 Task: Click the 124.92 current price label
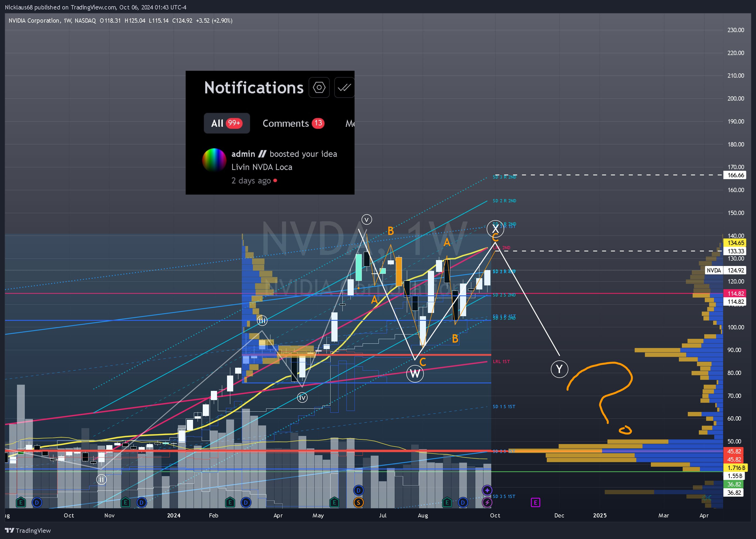(x=734, y=271)
